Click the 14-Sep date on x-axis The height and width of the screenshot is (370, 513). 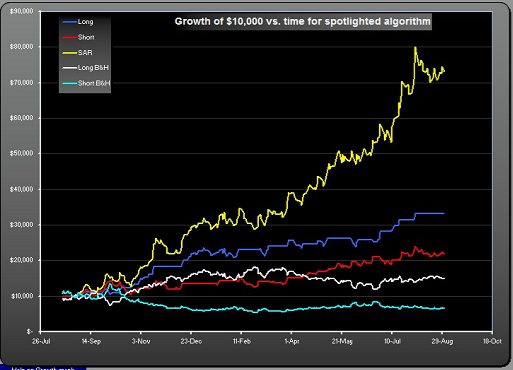tap(91, 342)
